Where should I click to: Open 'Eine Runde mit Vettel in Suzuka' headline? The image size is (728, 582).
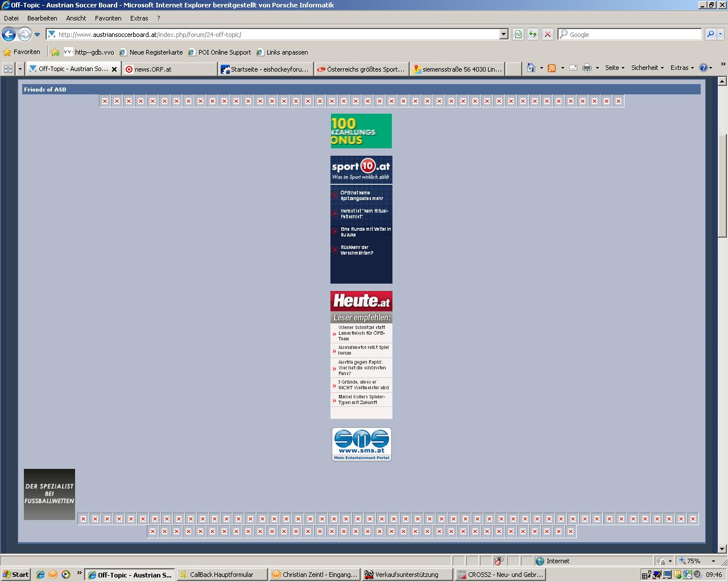[x=365, y=232]
